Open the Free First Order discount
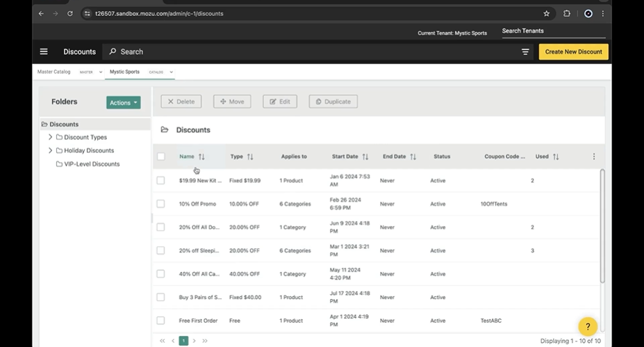The width and height of the screenshot is (644, 347). (x=199, y=321)
